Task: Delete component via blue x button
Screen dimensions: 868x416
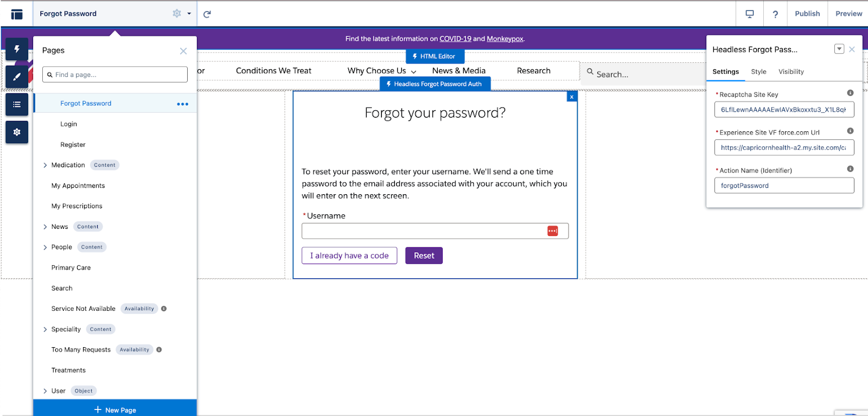Action: pos(572,97)
